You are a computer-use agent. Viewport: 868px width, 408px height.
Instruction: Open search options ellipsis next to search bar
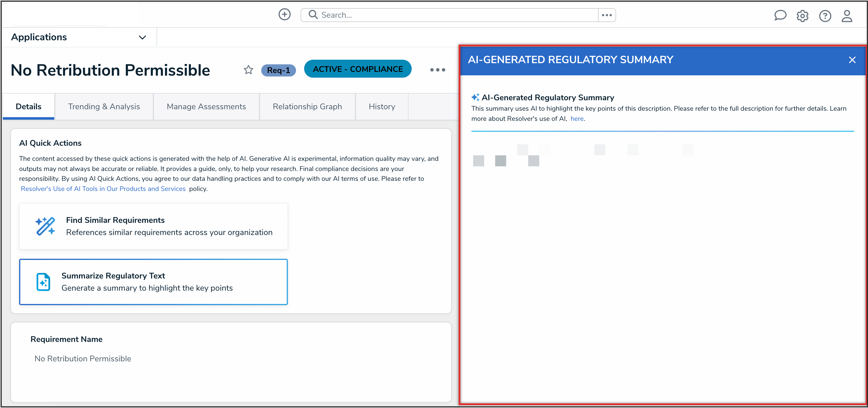[606, 15]
